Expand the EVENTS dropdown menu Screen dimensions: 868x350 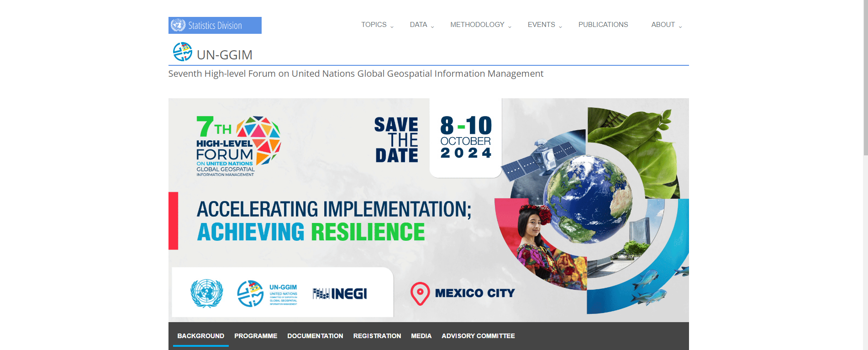[545, 25]
